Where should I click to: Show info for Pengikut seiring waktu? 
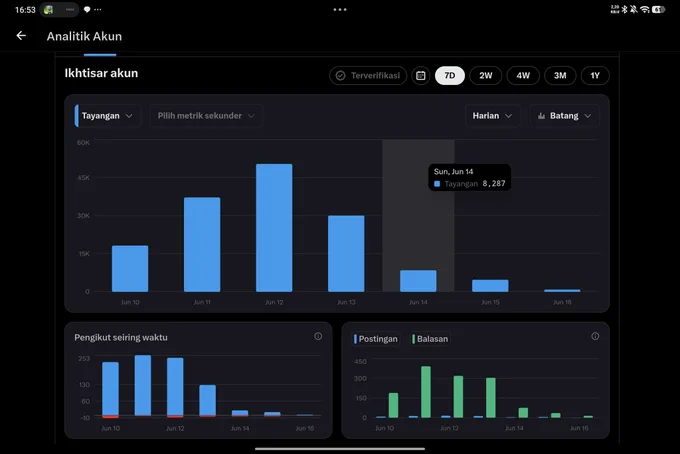pyautogui.click(x=318, y=336)
